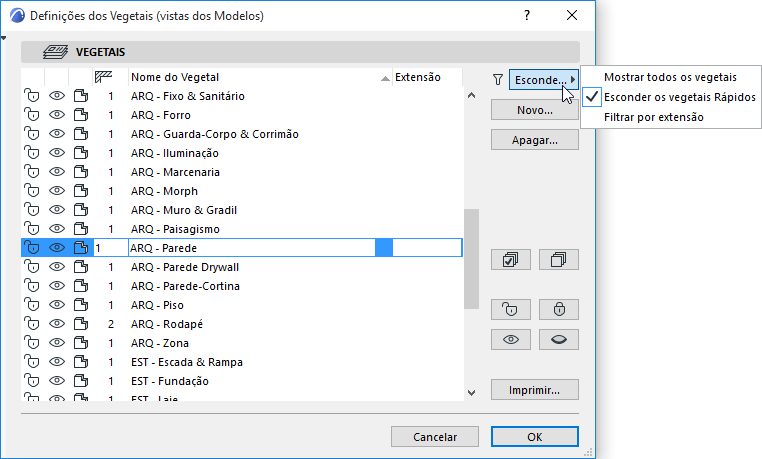Click Deselect All layers icon button

(558, 259)
